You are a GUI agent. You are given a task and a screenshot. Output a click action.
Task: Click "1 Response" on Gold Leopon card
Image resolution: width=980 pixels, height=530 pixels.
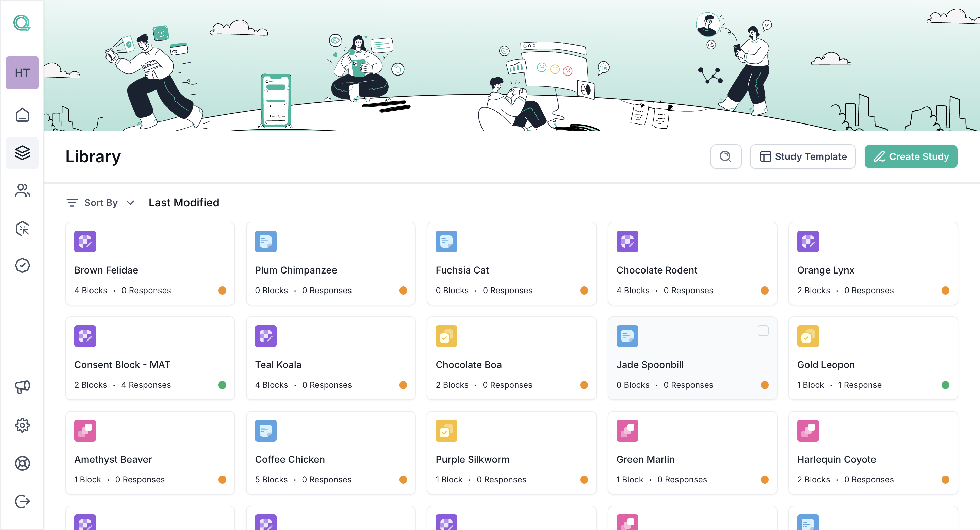(x=860, y=385)
